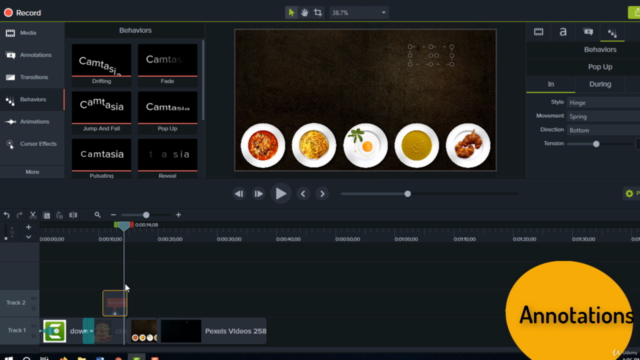This screenshot has height=360, width=640.
Task: Open the Direction dropdown showing Bottom
Action: (x=603, y=130)
